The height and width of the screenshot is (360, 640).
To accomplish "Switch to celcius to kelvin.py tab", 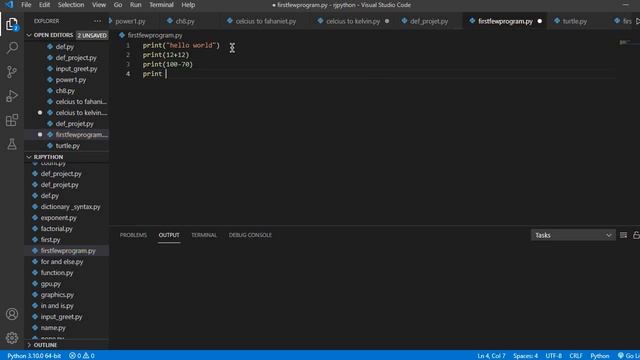I will coord(353,21).
